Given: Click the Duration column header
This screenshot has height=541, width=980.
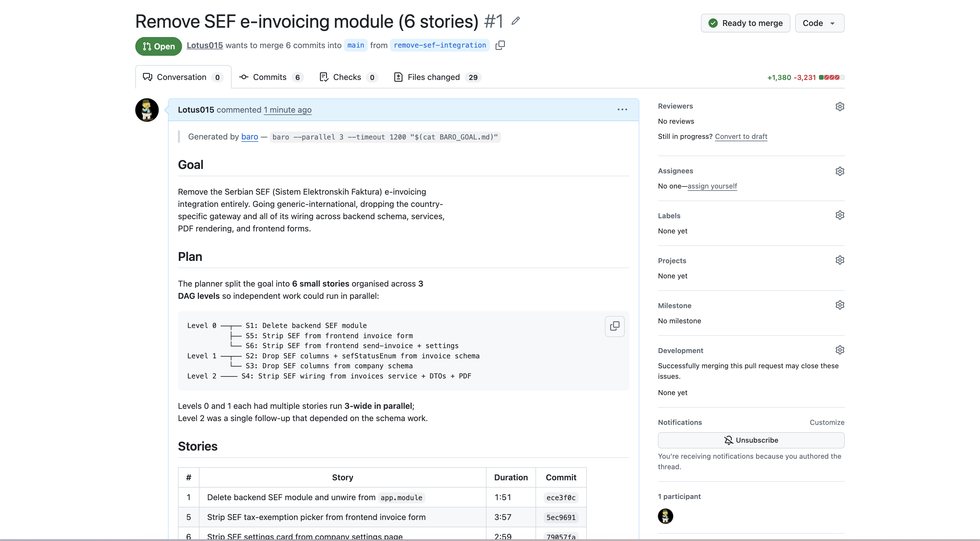Looking at the screenshot, I should 511,477.
